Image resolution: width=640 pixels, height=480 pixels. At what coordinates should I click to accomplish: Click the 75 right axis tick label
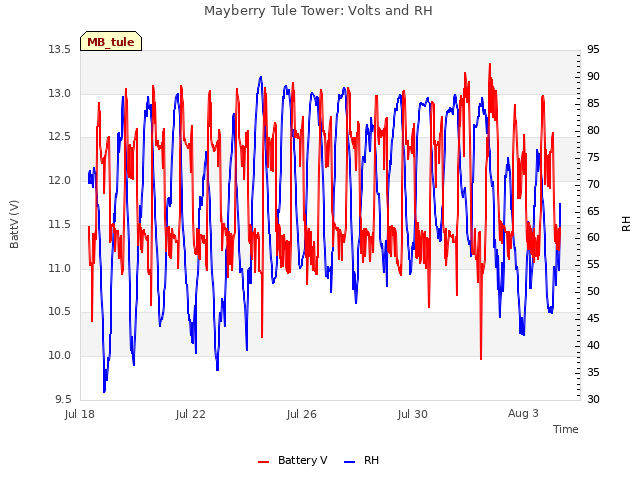pos(593,158)
